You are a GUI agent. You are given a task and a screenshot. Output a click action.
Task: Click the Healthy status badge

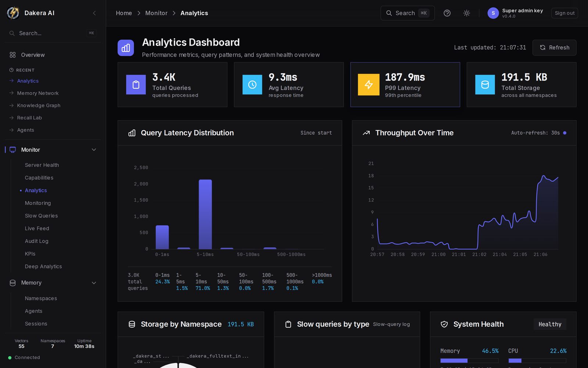pyautogui.click(x=550, y=324)
